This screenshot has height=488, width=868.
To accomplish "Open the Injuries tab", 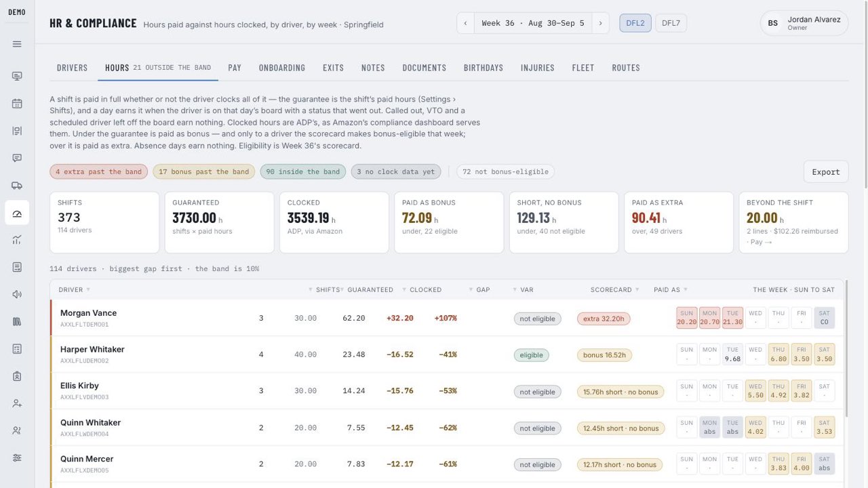I will pos(538,68).
